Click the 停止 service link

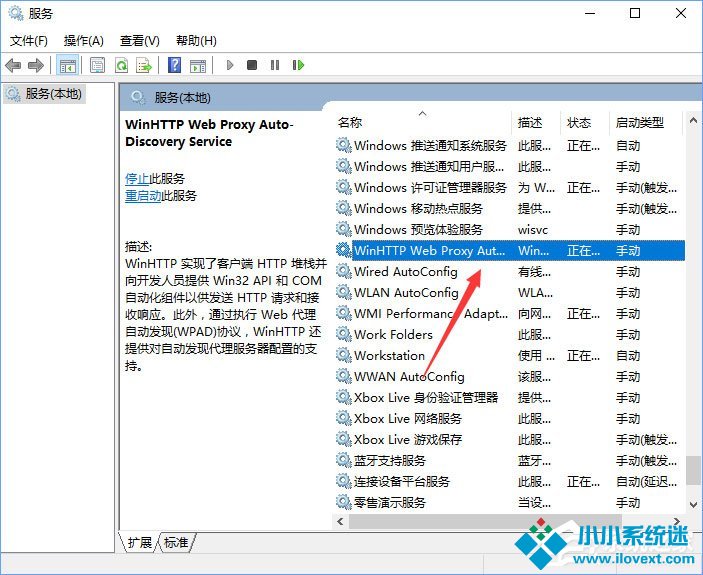point(137,179)
